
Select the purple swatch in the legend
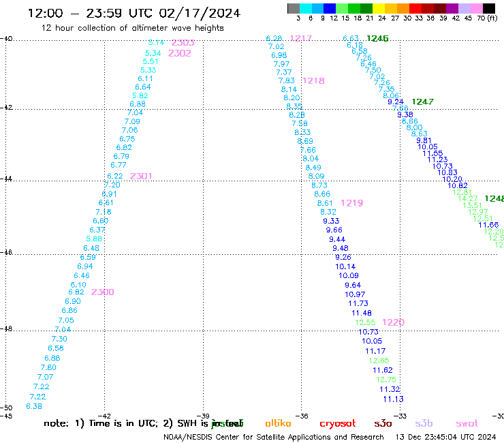point(452,8)
